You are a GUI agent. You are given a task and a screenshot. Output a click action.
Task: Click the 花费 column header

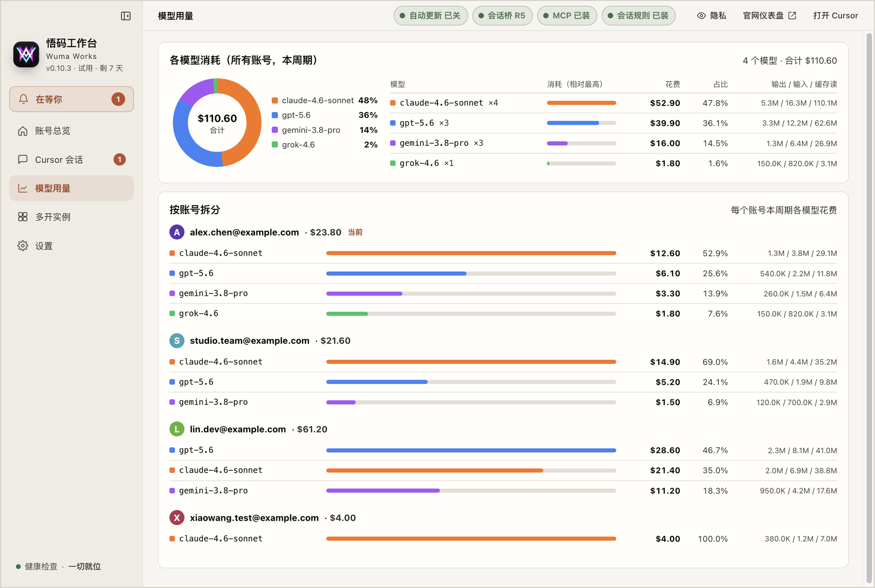tap(673, 84)
